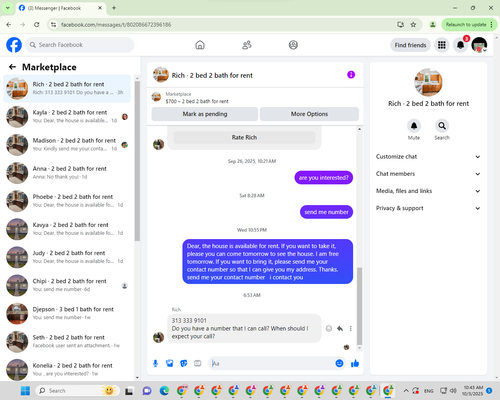Image resolution: width=500 pixels, height=400 pixels.
Task: Open Konelia - 2 bed 2 bath chat
Action: tap(67, 369)
